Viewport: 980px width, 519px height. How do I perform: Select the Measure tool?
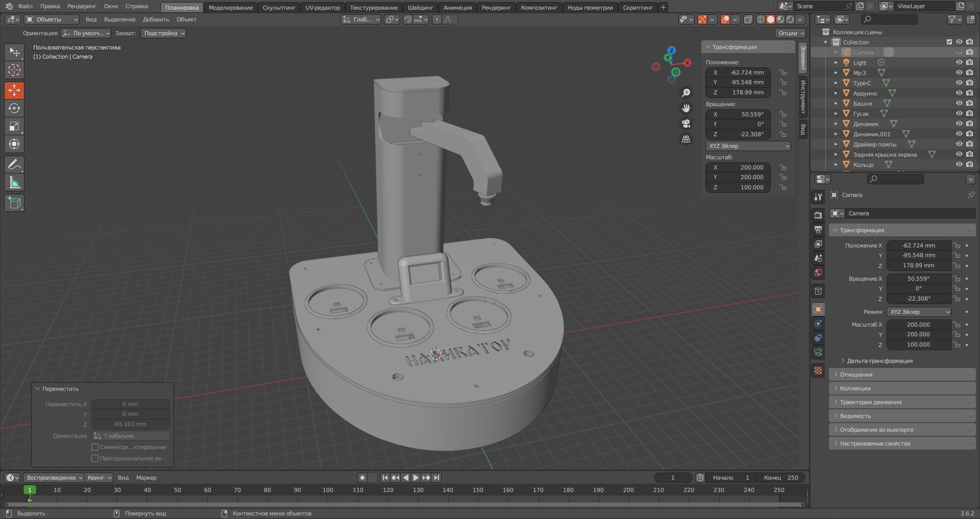[14, 182]
